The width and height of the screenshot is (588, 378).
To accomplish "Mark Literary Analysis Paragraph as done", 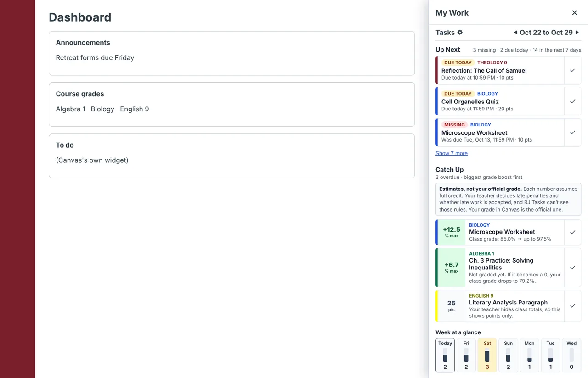I will [x=572, y=306].
